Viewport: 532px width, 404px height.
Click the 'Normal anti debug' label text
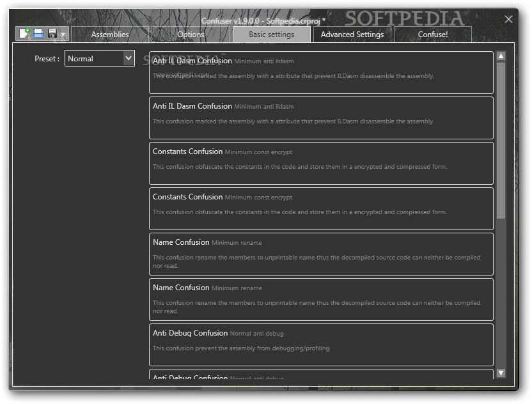click(x=257, y=334)
